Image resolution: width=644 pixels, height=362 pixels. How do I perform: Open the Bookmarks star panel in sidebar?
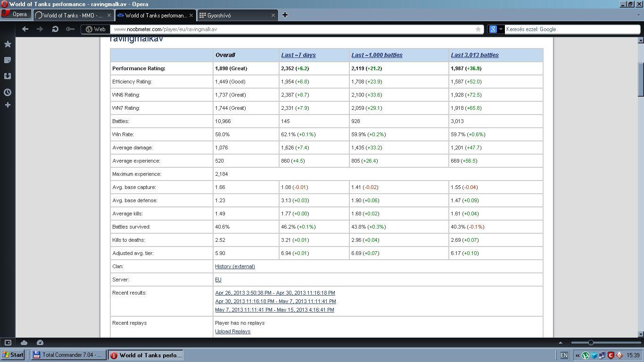(x=8, y=44)
